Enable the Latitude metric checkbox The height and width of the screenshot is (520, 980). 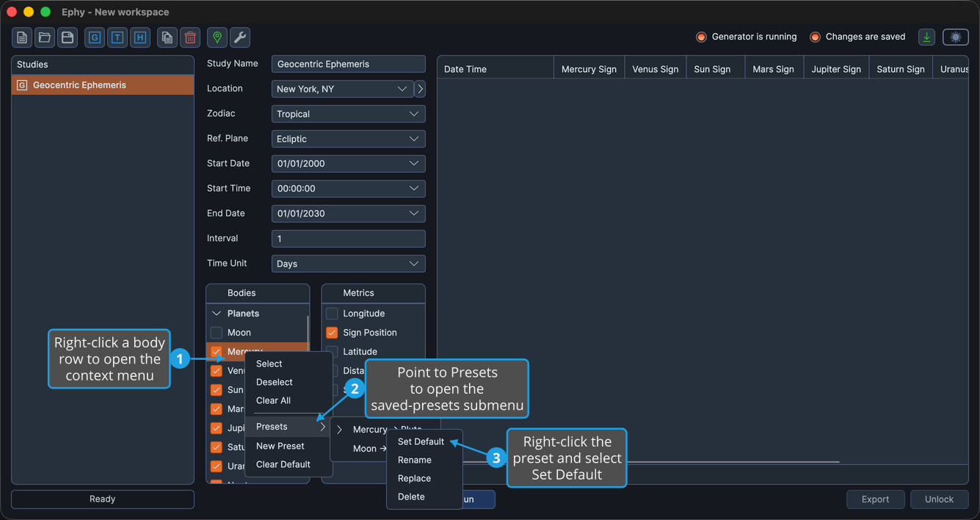pyautogui.click(x=332, y=352)
